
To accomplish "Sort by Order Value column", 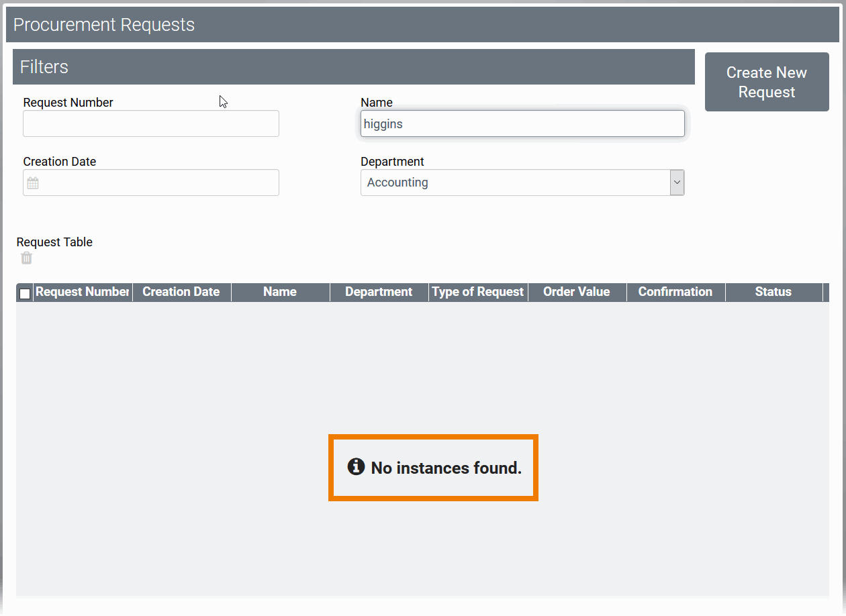I will (x=576, y=292).
